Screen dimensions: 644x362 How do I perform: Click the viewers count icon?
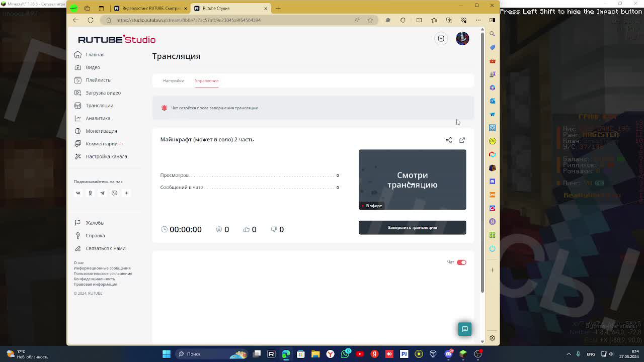[x=219, y=229]
